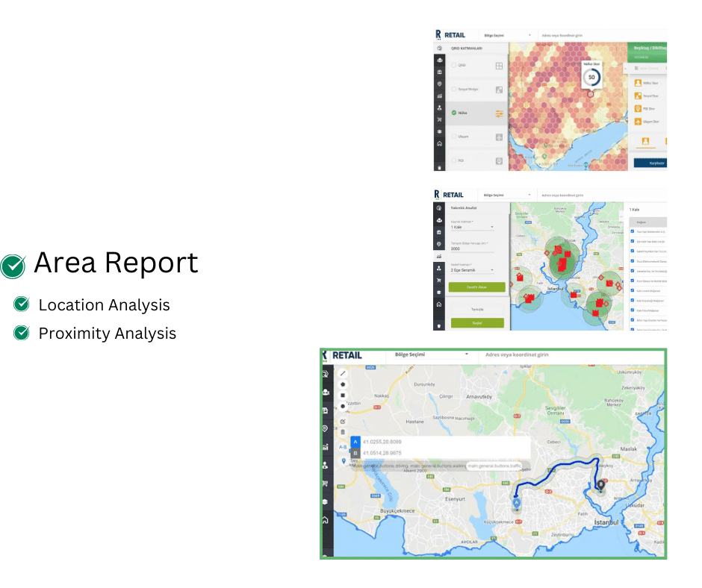702x588 pixels.
Task: Select the Ulaşım layer radio button
Action: pyautogui.click(x=454, y=137)
